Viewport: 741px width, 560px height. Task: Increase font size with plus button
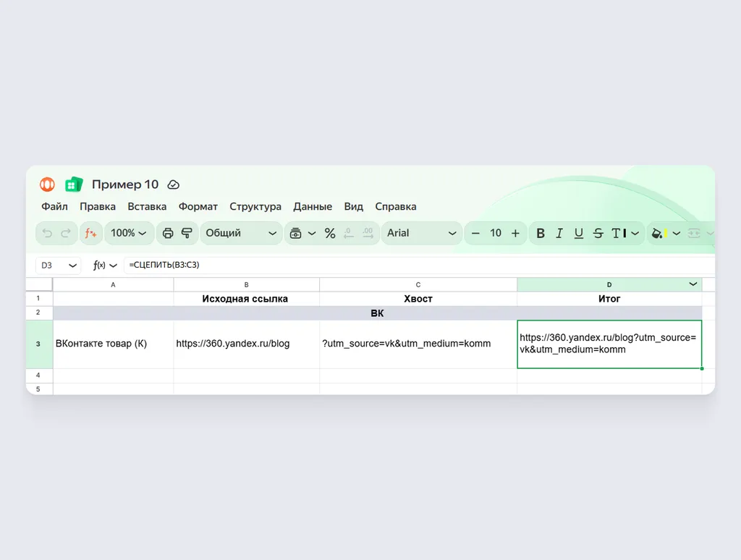(x=515, y=233)
